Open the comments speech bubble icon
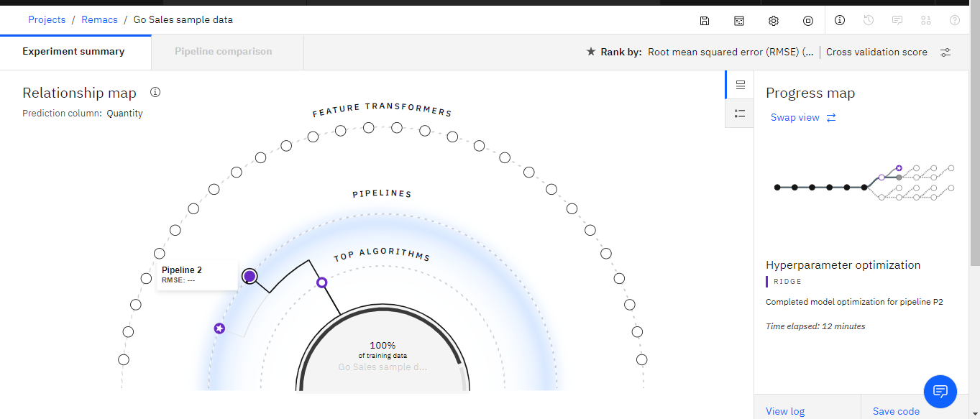 coord(897,20)
